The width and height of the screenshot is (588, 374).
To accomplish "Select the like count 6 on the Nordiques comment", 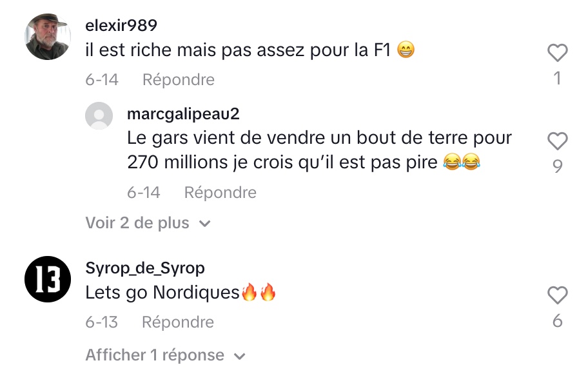I will 558,320.
